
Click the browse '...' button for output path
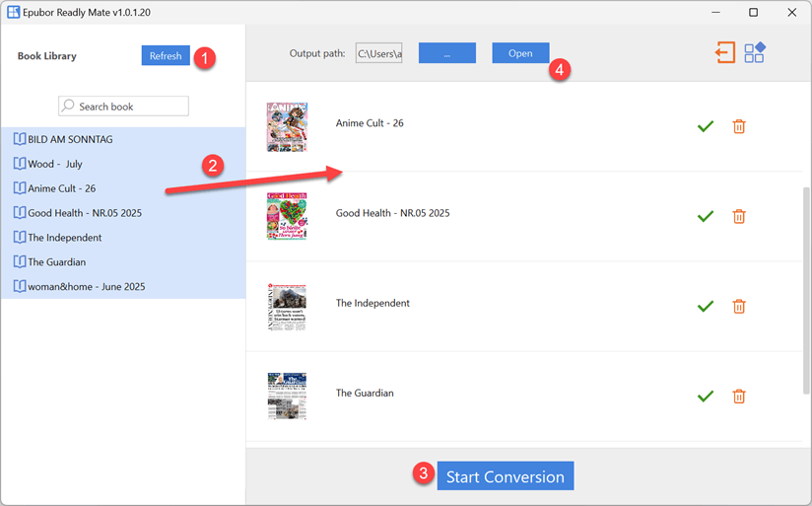pos(447,53)
